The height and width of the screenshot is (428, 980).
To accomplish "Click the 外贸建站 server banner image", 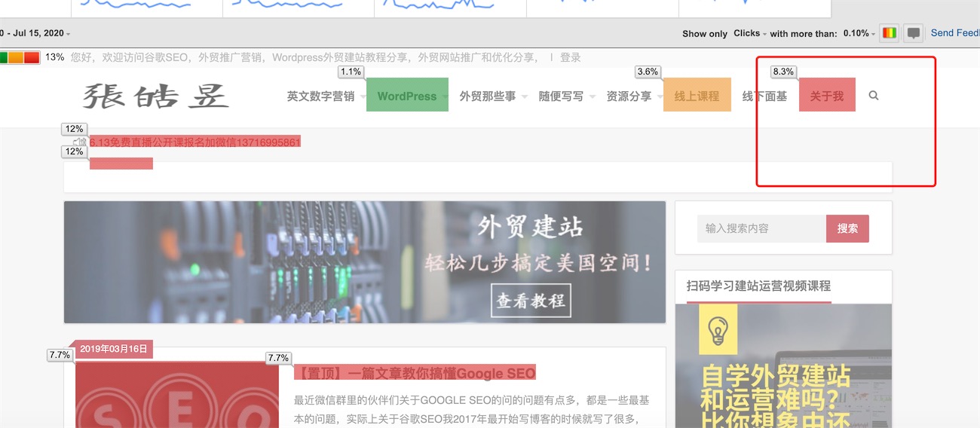I will click(365, 262).
